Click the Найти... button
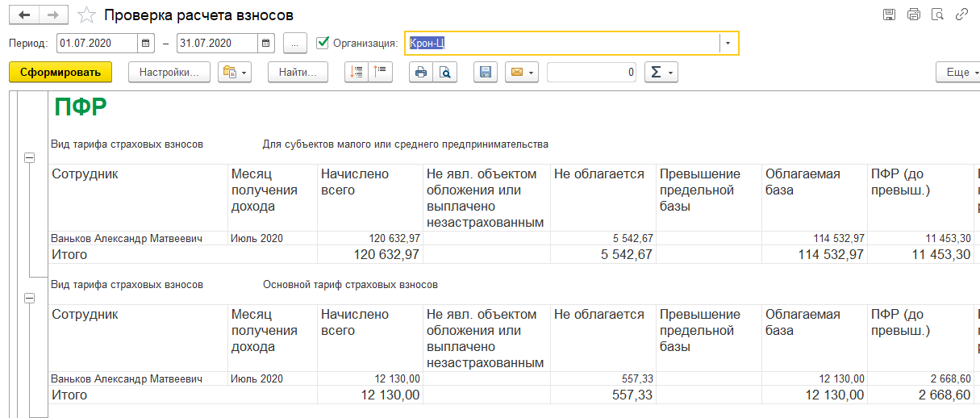The image size is (980, 418). pos(298,73)
